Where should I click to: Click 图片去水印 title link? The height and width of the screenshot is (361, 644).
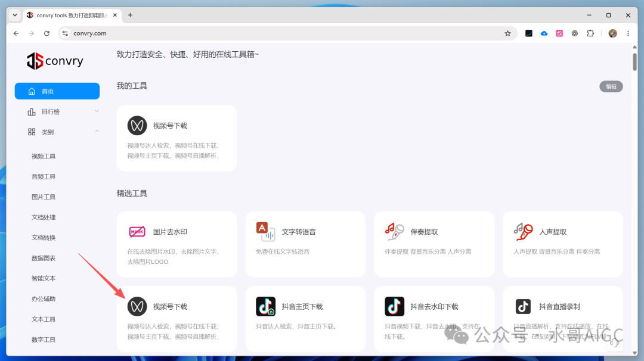170,232
